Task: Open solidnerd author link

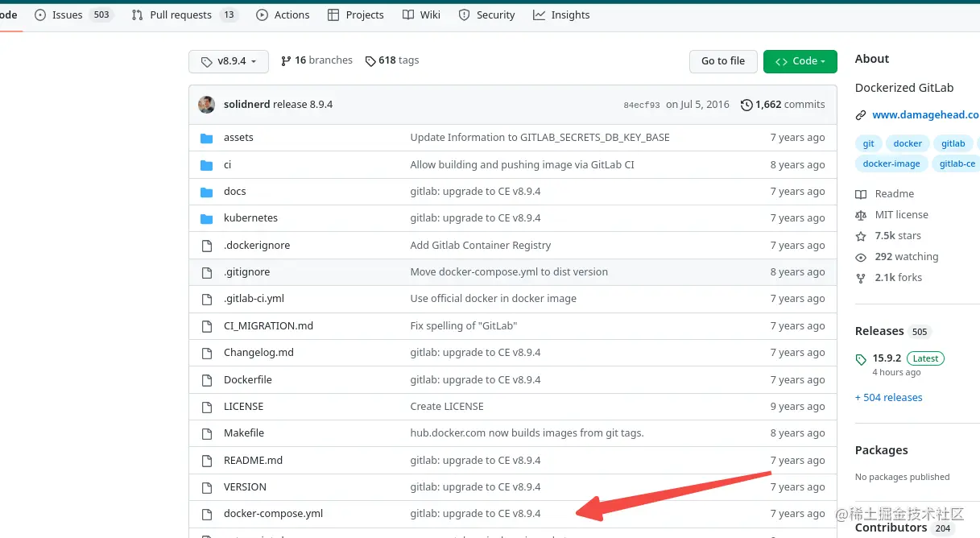Action: click(x=247, y=105)
